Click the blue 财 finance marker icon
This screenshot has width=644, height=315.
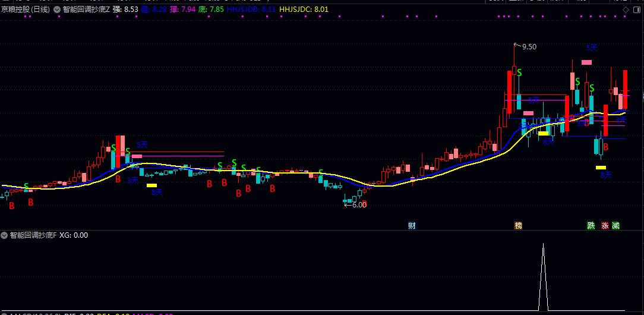click(x=412, y=226)
